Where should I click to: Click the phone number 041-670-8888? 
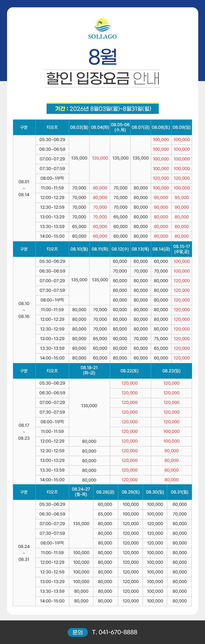pos(115,632)
